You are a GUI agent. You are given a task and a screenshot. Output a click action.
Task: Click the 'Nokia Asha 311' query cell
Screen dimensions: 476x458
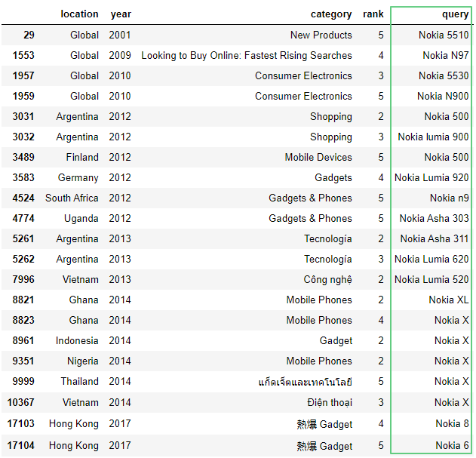[x=435, y=238]
